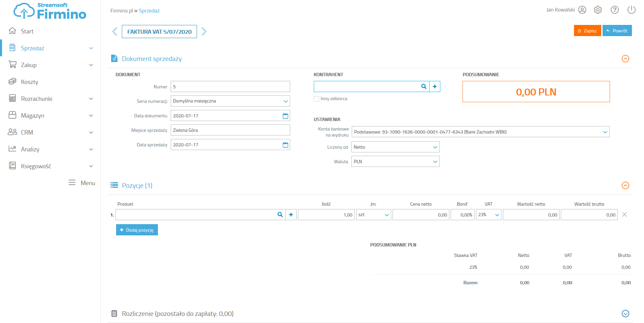Click the power logout icon
This screenshot has height=323, width=644.
pos(632,10)
